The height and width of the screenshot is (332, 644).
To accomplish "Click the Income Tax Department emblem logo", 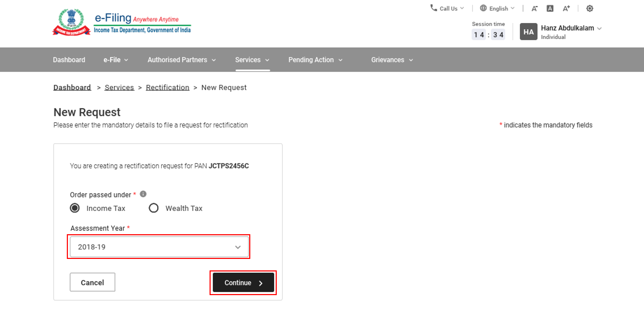I will point(71,22).
